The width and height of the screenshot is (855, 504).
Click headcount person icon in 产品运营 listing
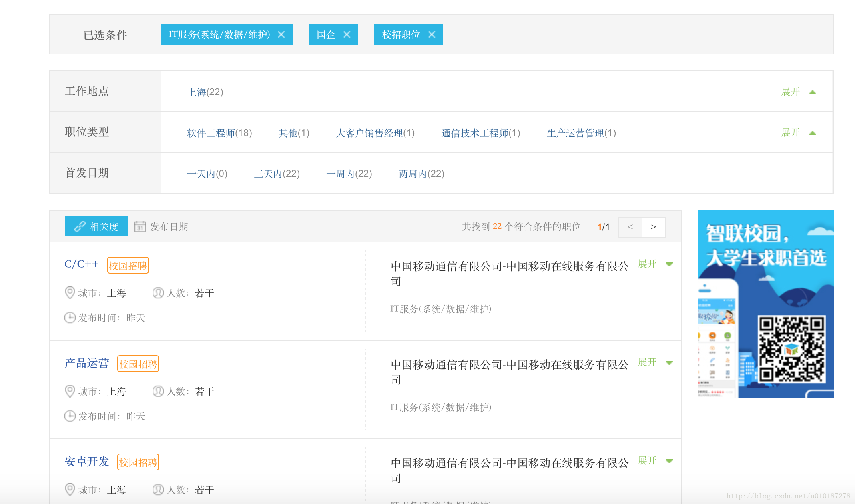tap(158, 391)
